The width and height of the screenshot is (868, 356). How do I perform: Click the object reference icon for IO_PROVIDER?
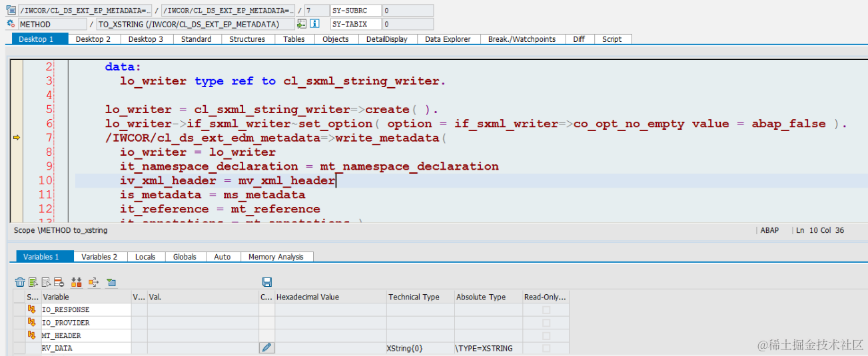point(31,323)
